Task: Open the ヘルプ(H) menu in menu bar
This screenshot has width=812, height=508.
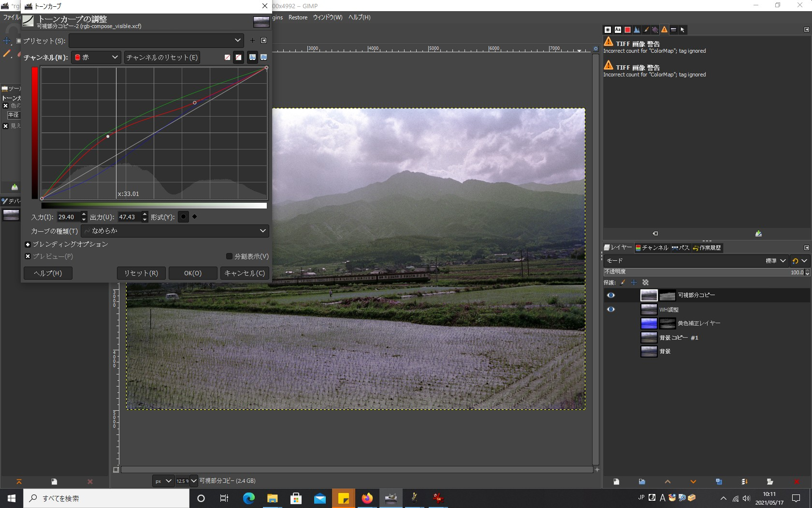Action: [360, 17]
